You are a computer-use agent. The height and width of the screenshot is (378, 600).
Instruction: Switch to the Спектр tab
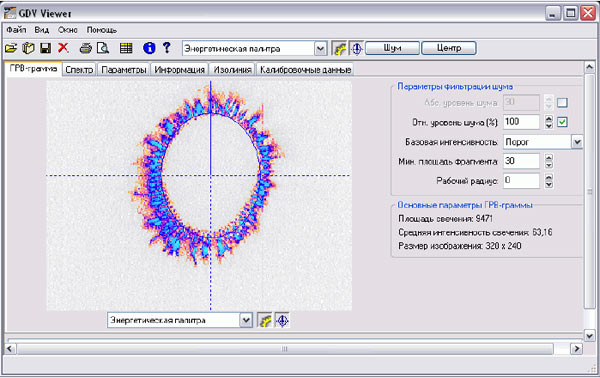click(x=79, y=70)
